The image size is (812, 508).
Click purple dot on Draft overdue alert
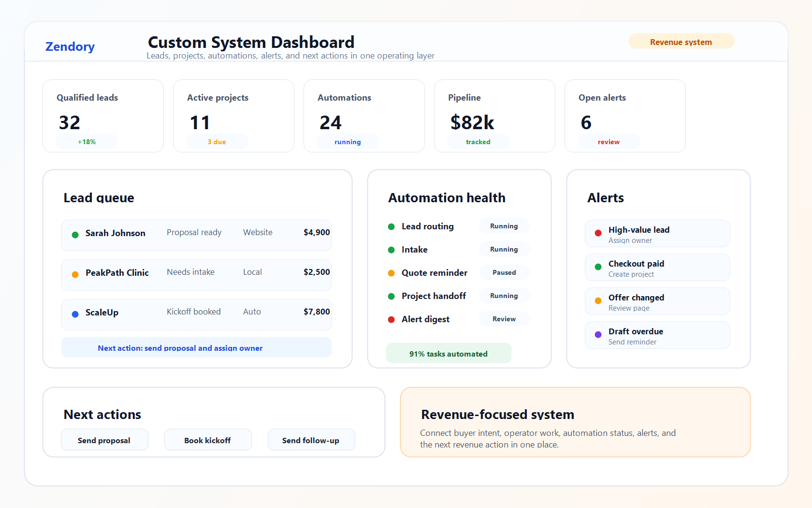(598, 334)
